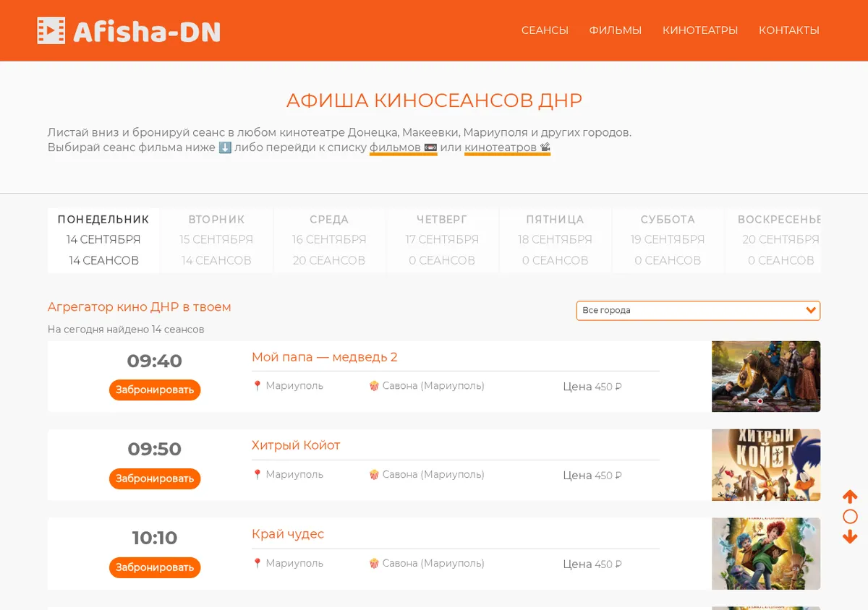This screenshot has width=868, height=610.
Task: Click the Мой папа — медведь 2 poster
Action: (x=766, y=377)
